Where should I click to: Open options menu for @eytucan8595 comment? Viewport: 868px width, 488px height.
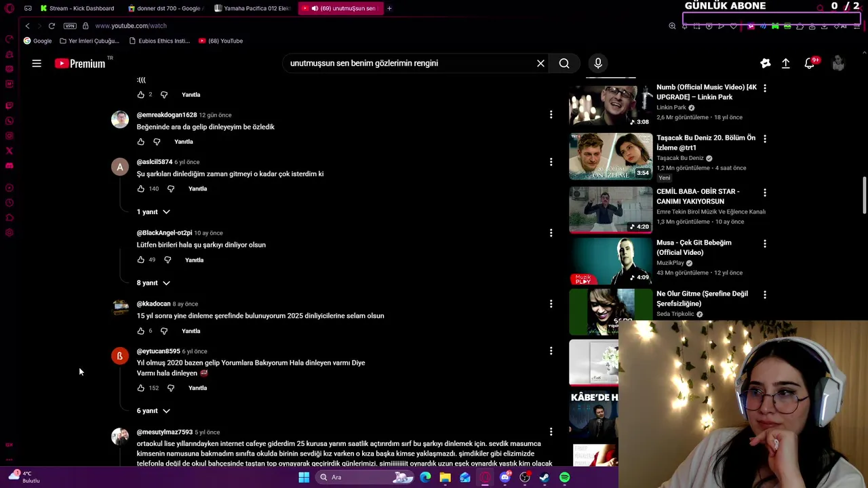click(551, 351)
